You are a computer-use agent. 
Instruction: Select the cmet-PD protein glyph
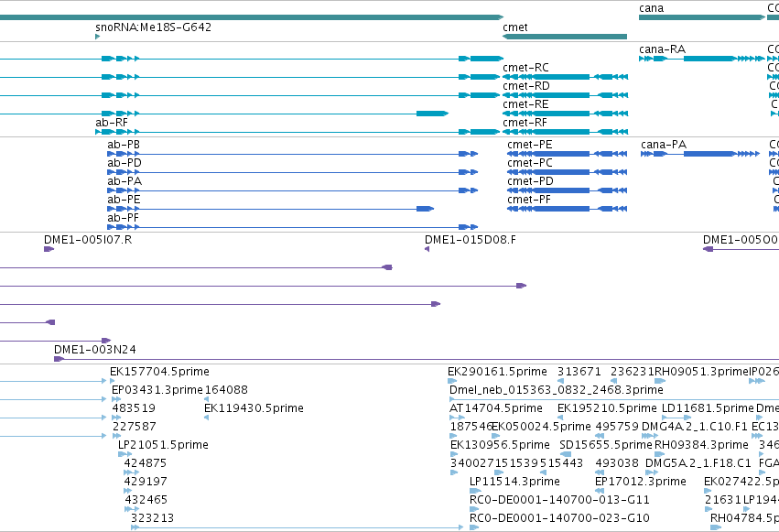[567, 190]
